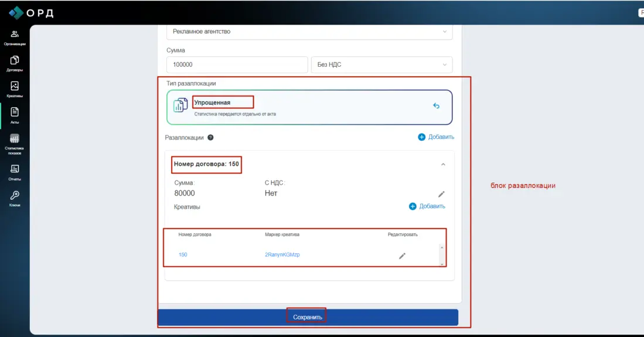Click Добавить next to Разаллокации

click(x=436, y=137)
